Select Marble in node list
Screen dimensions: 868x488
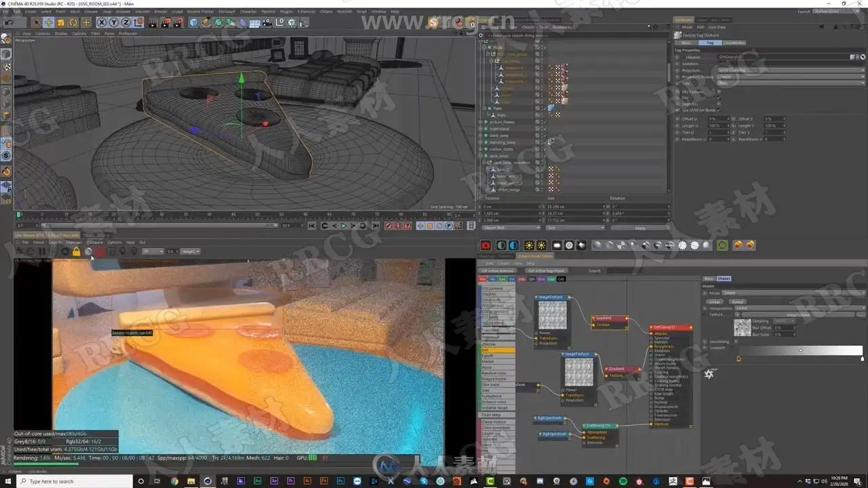click(x=498, y=361)
